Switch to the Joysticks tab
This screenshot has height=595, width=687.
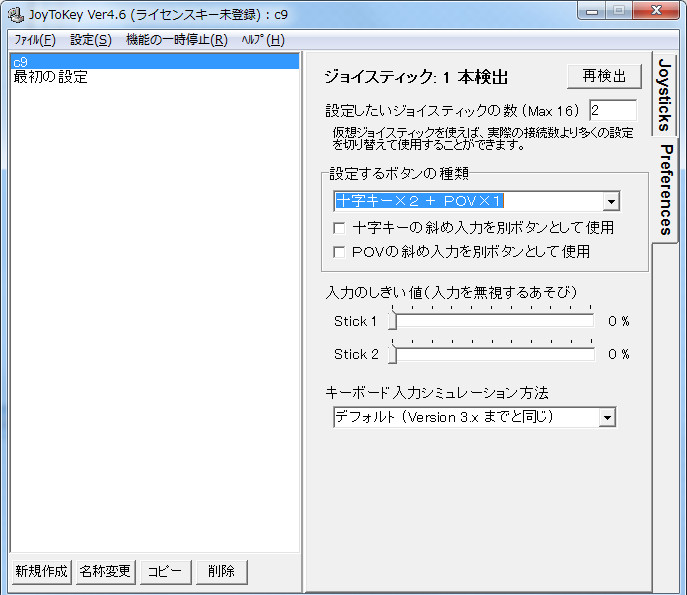[x=664, y=95]
